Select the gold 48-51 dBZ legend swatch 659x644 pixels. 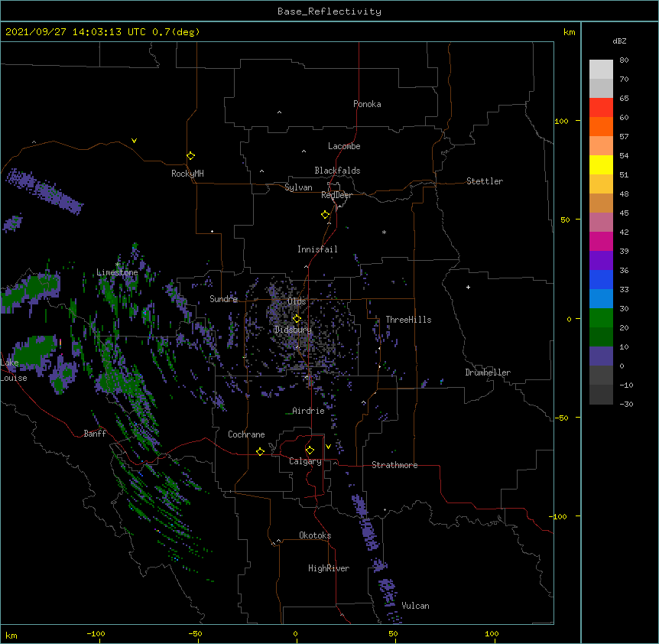pyautogui.click(x=601, y=184)
